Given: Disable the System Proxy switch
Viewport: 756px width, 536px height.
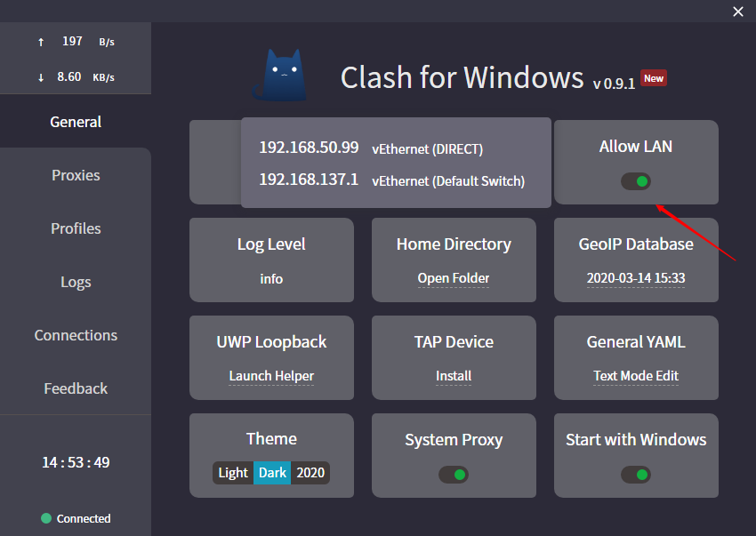Looking at the screenshot, I should [x=454, y=475].
